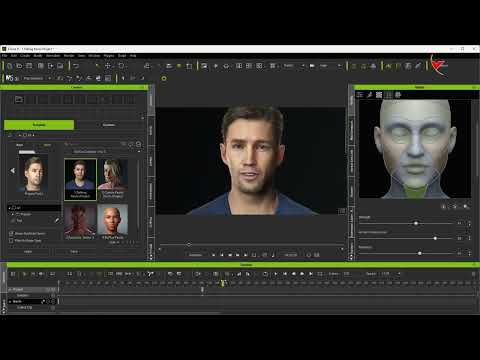Expand the Project item in tag tree
480x360 pixels.
click(x=13, y=214)
